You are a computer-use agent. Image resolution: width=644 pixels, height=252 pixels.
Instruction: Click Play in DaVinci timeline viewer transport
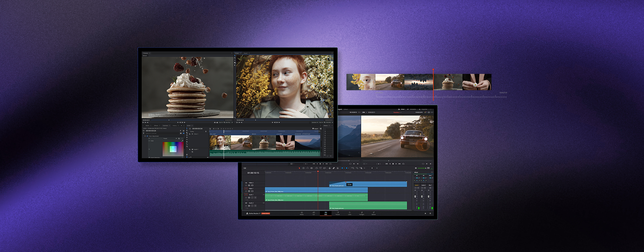[x=396, y=164]
